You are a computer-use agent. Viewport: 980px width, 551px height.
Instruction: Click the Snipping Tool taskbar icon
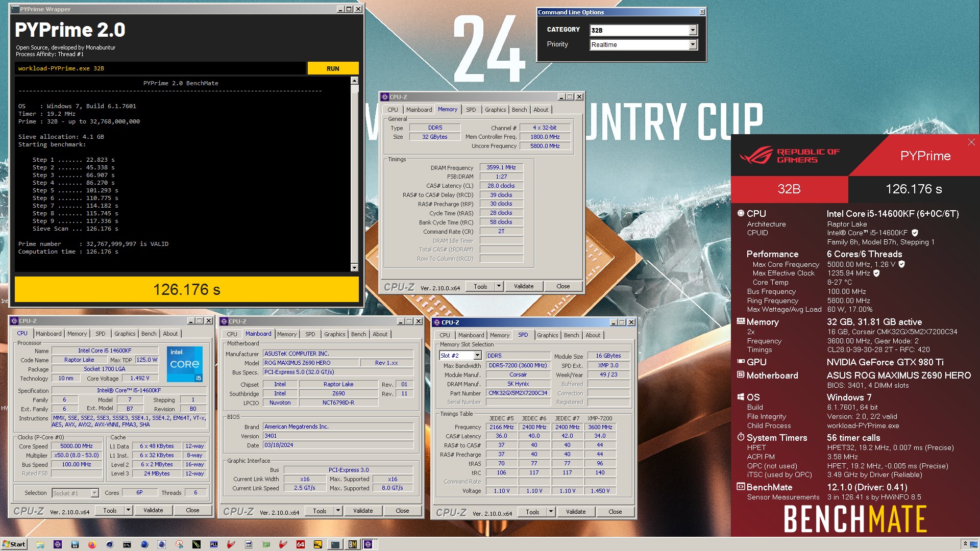pos(179,544)
